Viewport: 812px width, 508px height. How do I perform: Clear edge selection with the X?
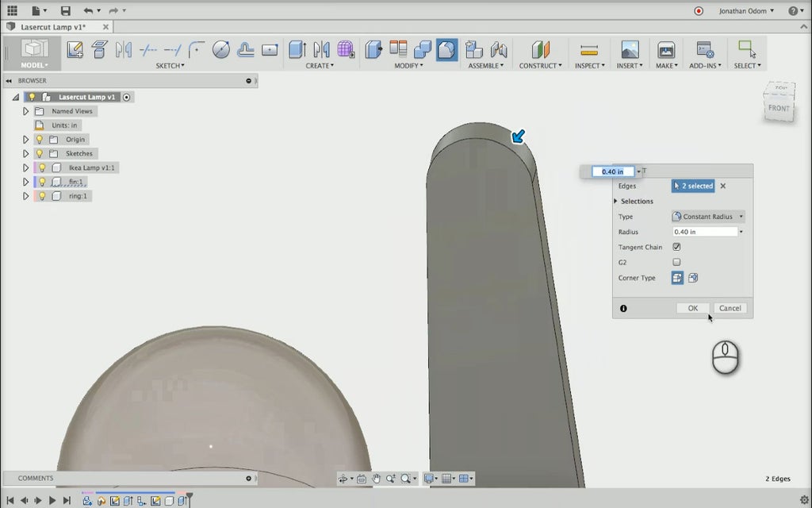pos(723,186)
